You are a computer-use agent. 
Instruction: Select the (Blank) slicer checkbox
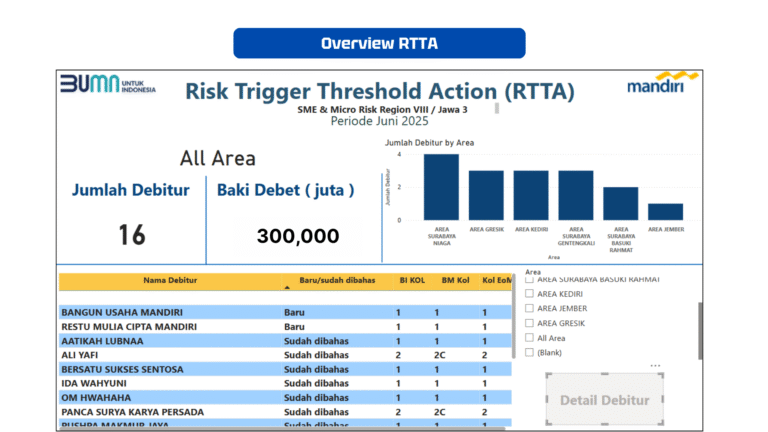(530, 352)
